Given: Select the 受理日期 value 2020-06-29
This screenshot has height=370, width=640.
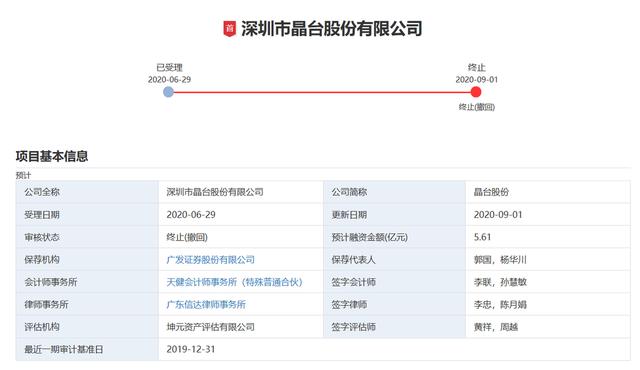Looking at the screenshot, I should point(191,215).
